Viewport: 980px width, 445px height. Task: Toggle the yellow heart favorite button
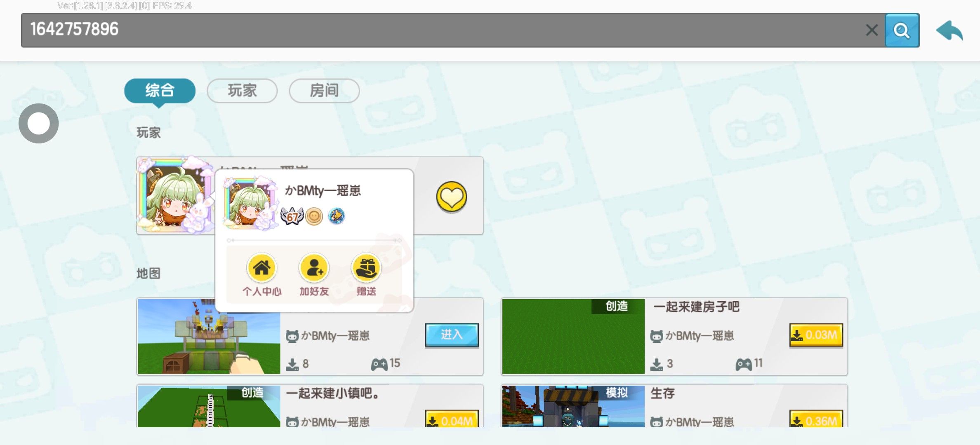point(451,197)
